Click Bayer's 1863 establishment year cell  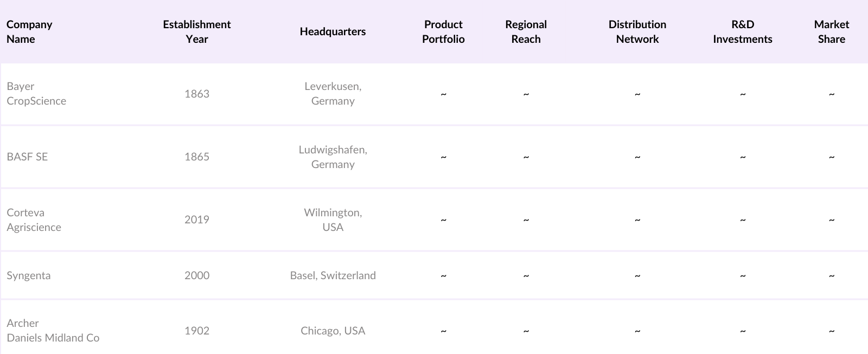196,94
